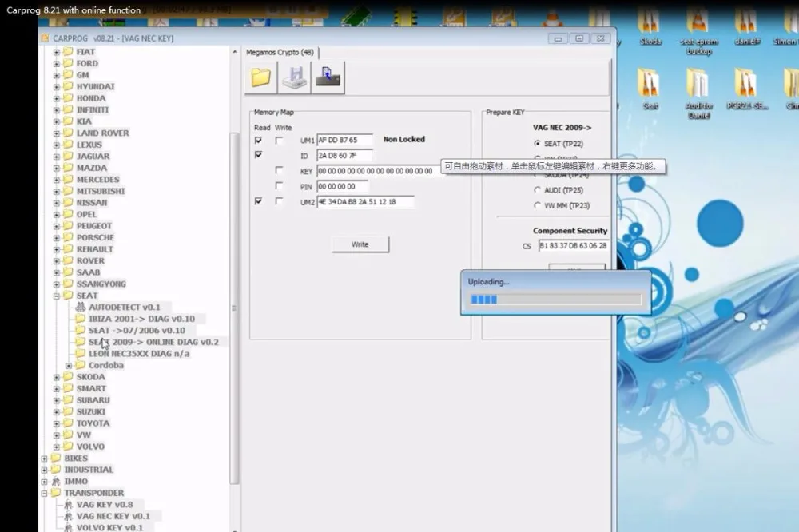Open the seat eprom backup desktop folder
This screenshot has height=532, width=799.
coord(698,32)
